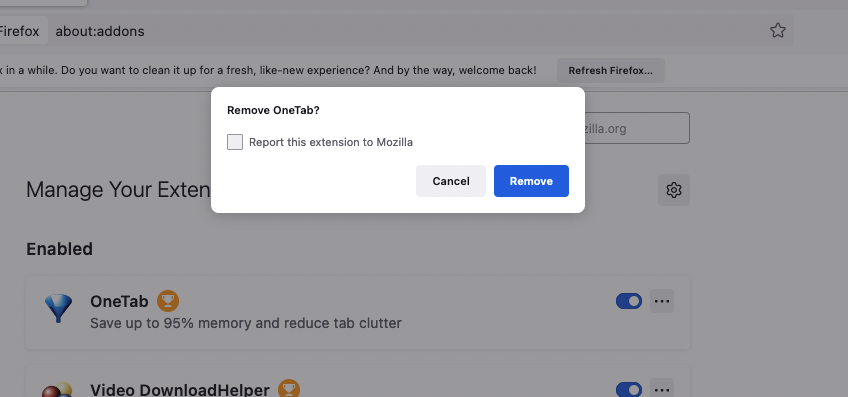Viewport: 848px width, 397px height.
Task: Open OneTab's three-dot more options menu
Action: (x=662, y=301)
